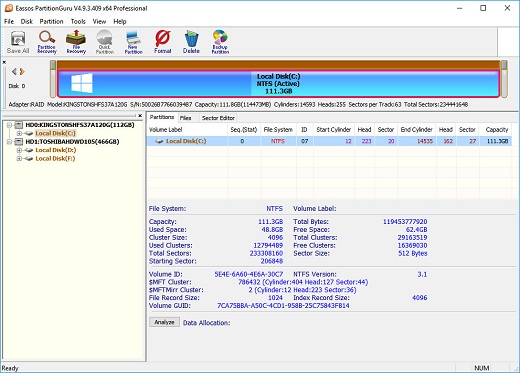Screen dimensions: 520x373
Task: Click the NTFS cell in partition row
Action: [x=278, y=141]
